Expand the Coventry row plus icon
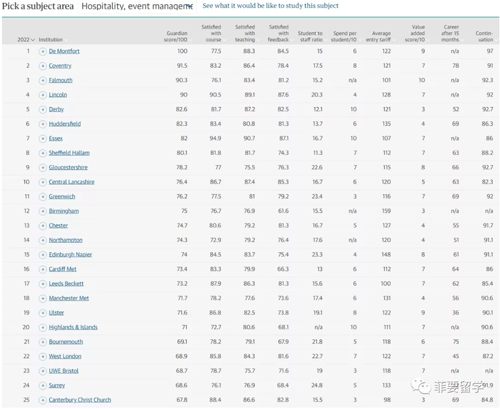Screen dimensions: 500x409 tap(42, 66)
